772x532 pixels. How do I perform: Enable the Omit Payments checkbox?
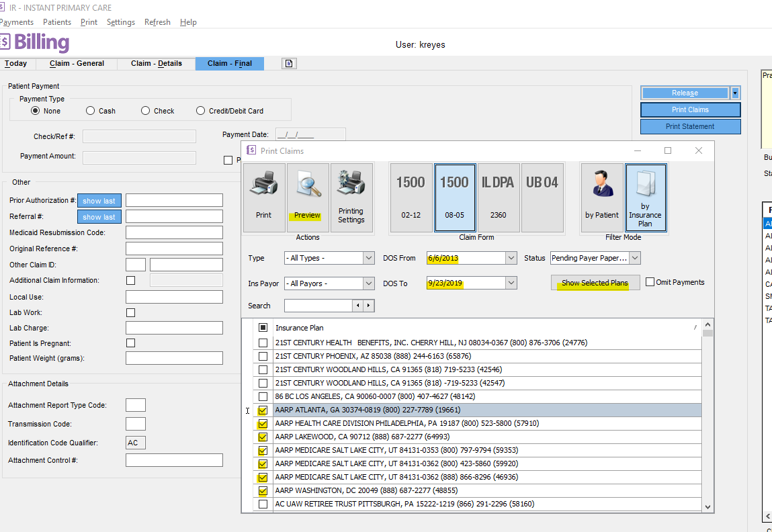point(650,282)
